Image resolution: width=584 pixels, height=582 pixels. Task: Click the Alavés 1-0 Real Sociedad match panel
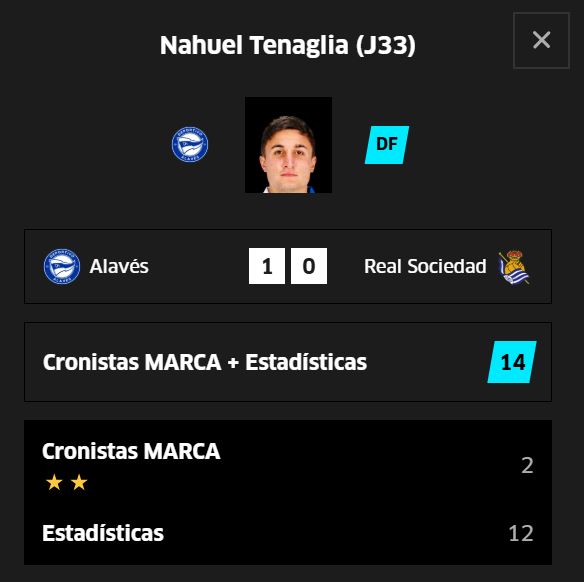tap(288, 266)
